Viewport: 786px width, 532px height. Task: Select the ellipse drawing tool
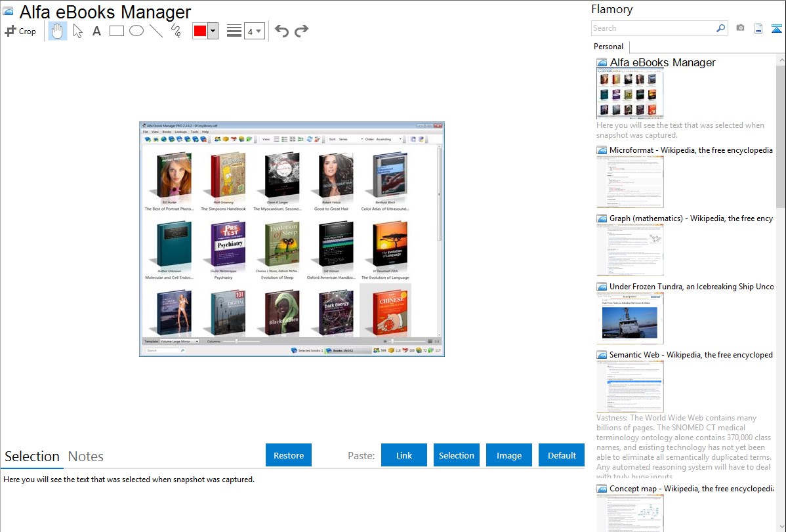[x=136, y=31]
